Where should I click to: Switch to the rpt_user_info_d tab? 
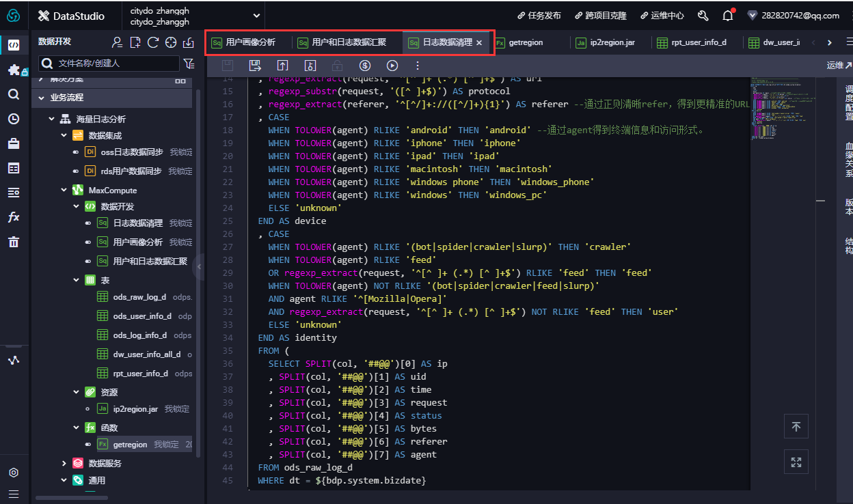tap(699, 42)
